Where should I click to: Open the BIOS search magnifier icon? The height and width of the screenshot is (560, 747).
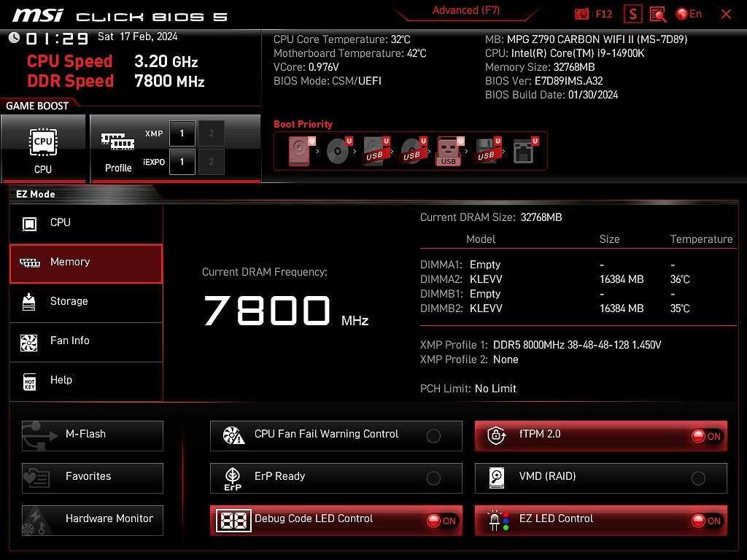(x=658, y=15)
